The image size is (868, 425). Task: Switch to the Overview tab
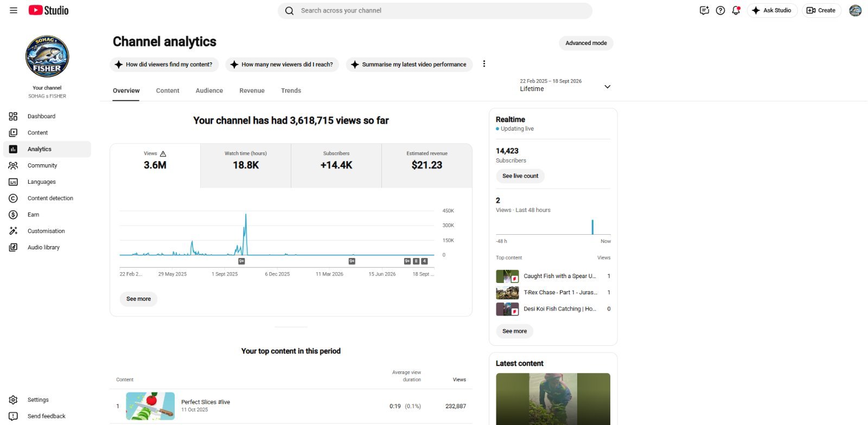point(126,91)
